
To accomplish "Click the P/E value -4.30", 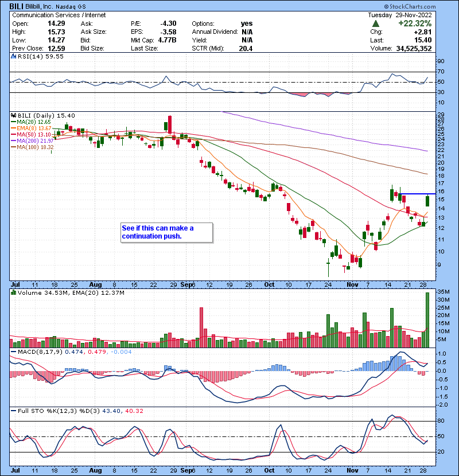I will [x=168, y=24].
